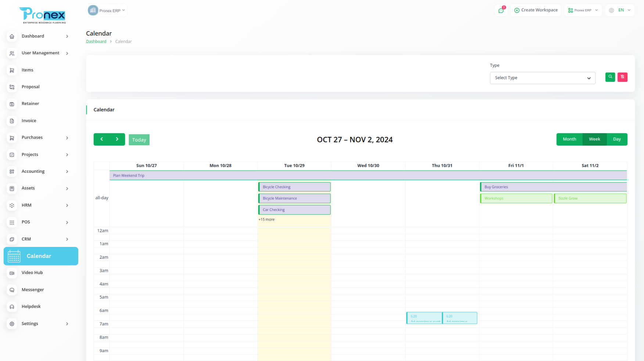Expand HRM submenu chevron
The width and height of the screenshot is (644, 361).
coord(67,205)
